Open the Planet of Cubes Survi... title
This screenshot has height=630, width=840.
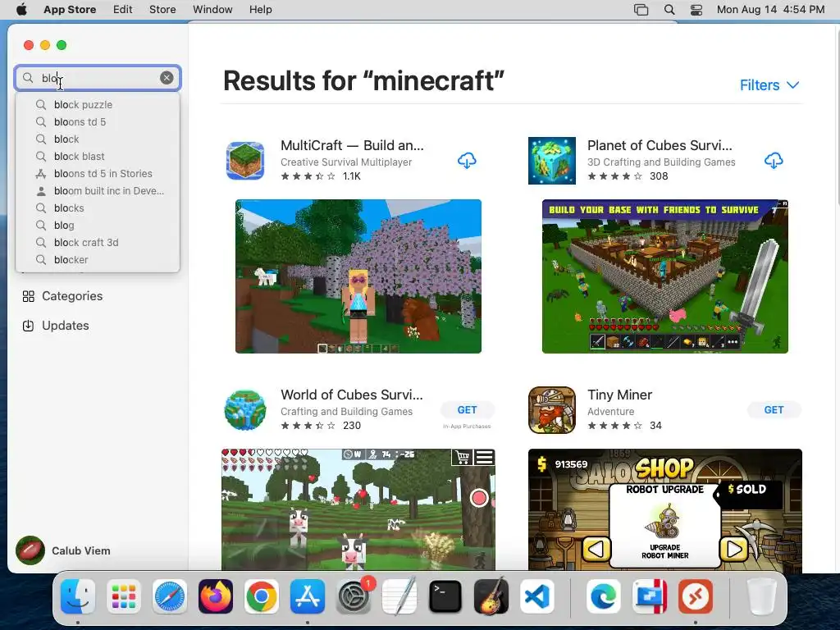pos(660,145)
